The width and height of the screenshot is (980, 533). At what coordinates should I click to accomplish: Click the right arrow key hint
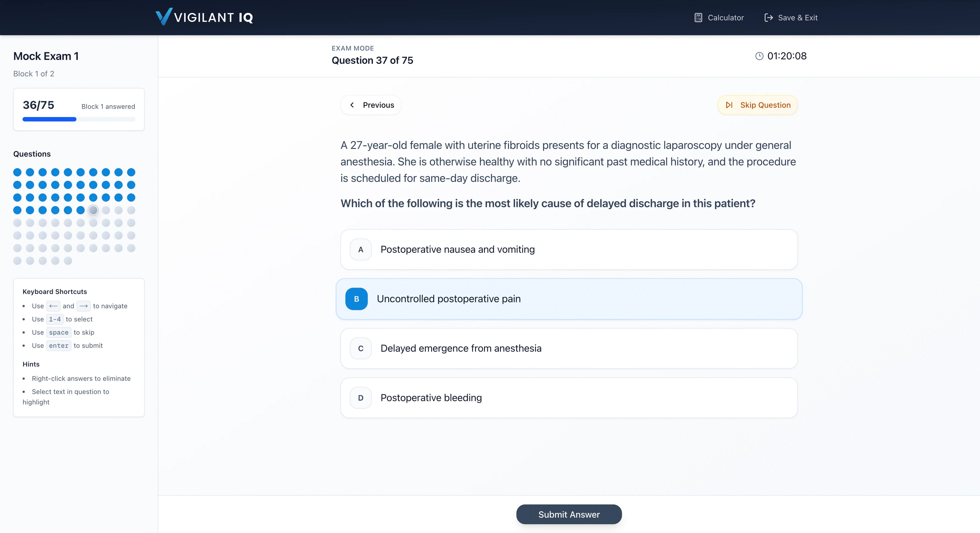coord(84,306)
